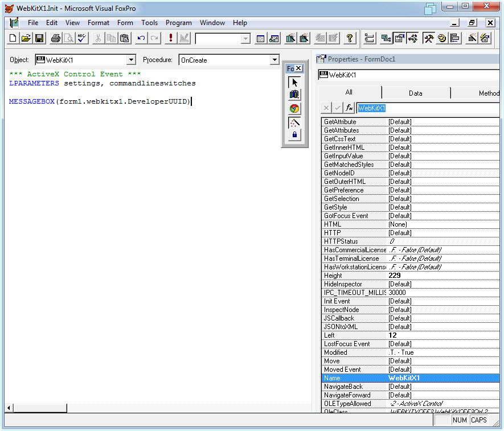
Task: Select the Height property row
Action: 411,276
